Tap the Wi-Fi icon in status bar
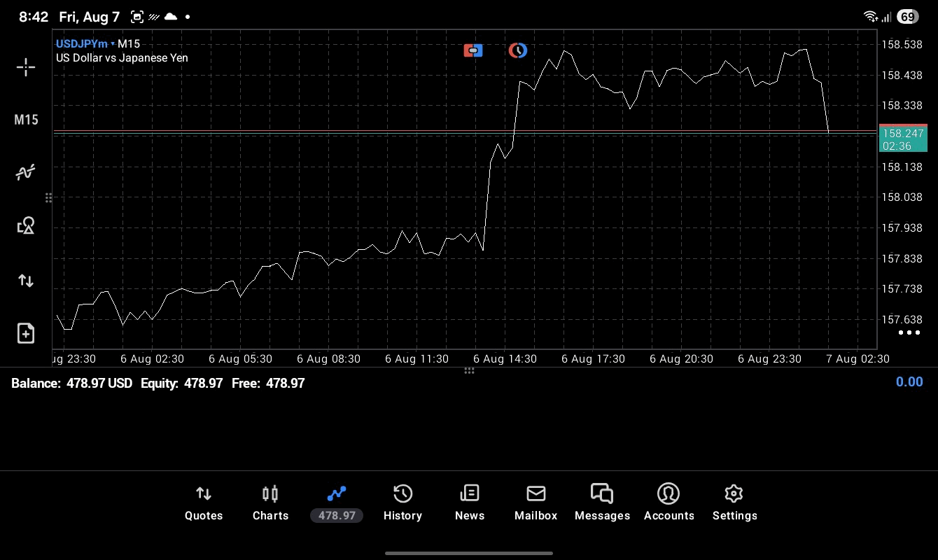This screenshot has width=938, height=560. click(871, 17)
